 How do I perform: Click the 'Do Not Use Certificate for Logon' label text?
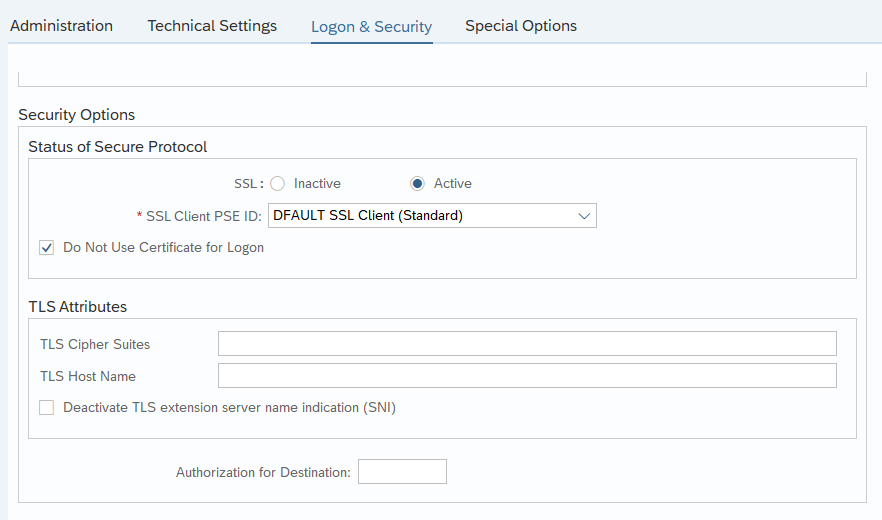point(163,248)
